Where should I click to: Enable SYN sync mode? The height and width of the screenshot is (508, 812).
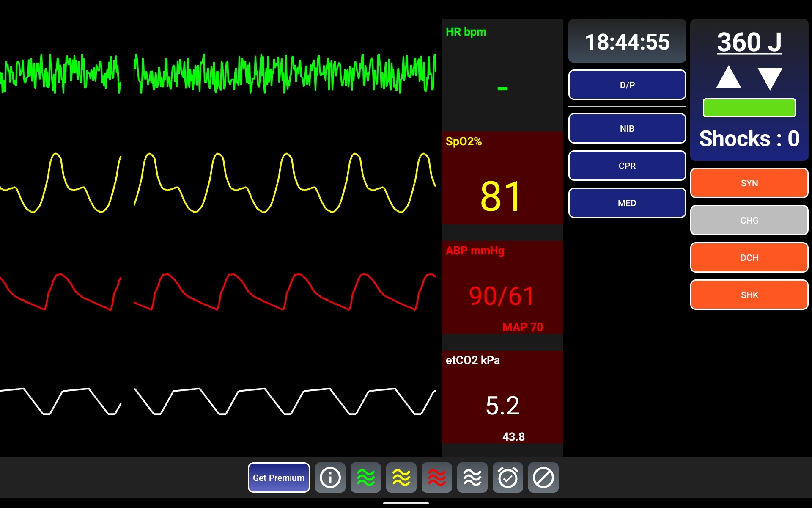[x=749, y=183]
